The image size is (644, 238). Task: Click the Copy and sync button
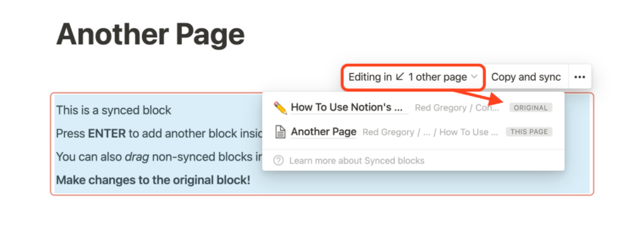pyautogui.click(x=526, y=77)
